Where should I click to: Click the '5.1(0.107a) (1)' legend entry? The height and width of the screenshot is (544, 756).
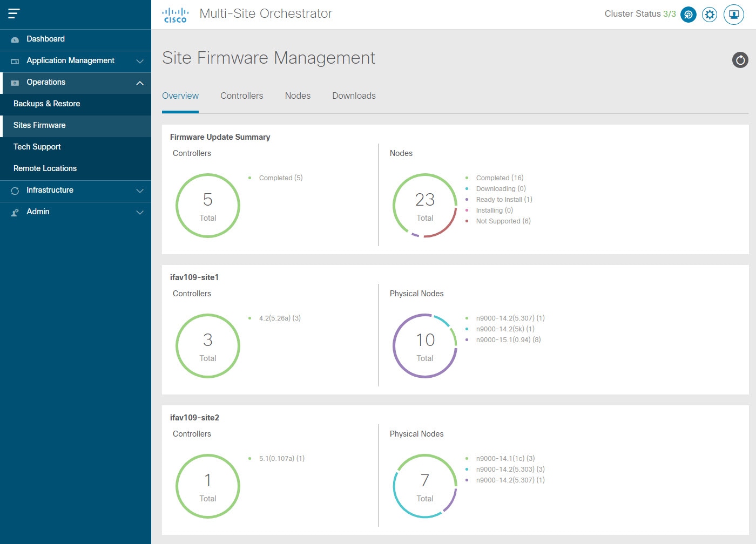[281, 459]
